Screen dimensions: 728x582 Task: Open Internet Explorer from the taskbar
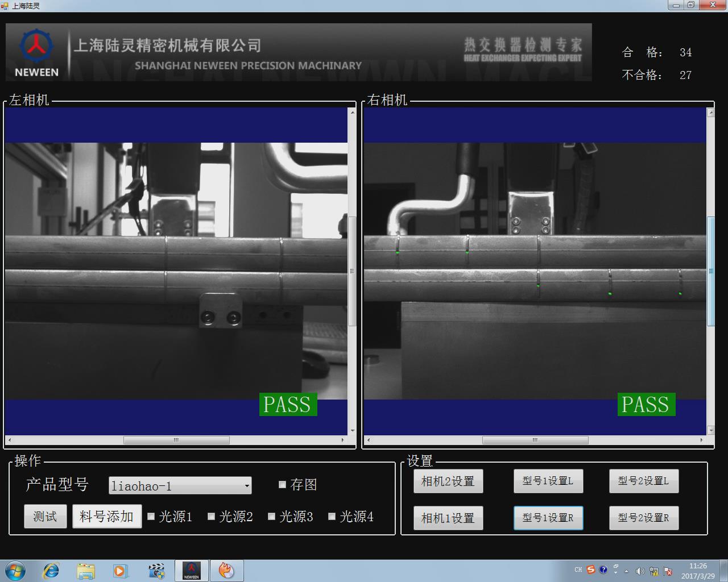[x=51, y=570]
